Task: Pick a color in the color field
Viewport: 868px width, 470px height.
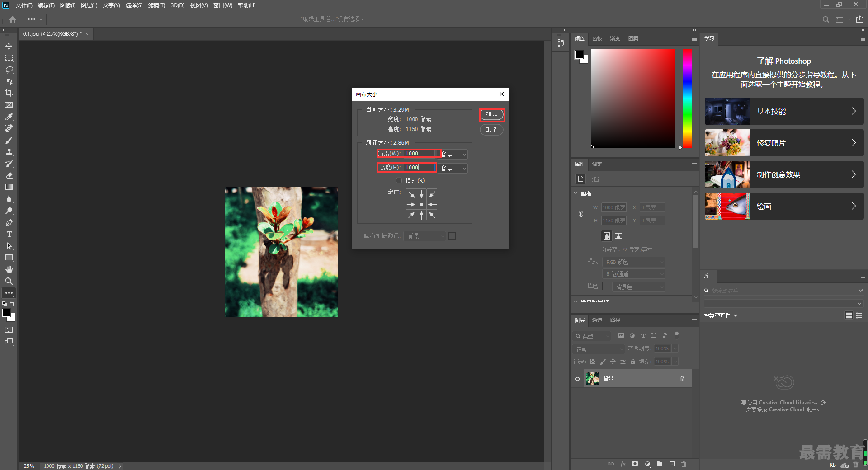Action: click(x=633, y=98)
